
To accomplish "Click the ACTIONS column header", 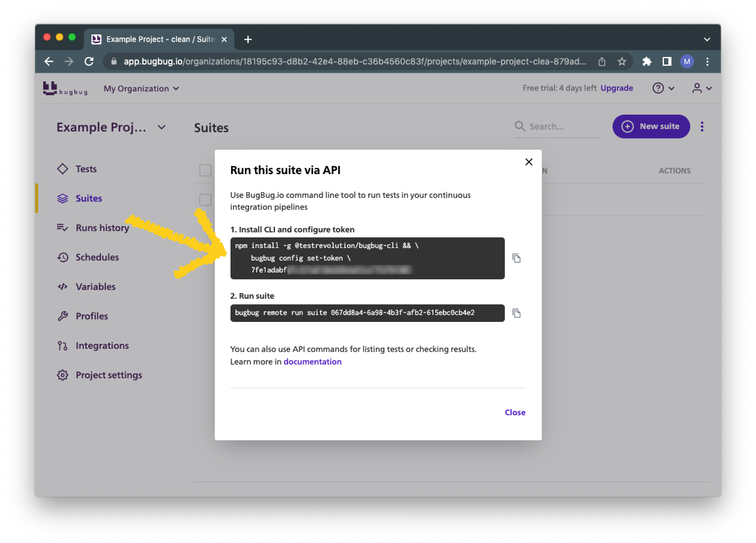I will [674, 171].
